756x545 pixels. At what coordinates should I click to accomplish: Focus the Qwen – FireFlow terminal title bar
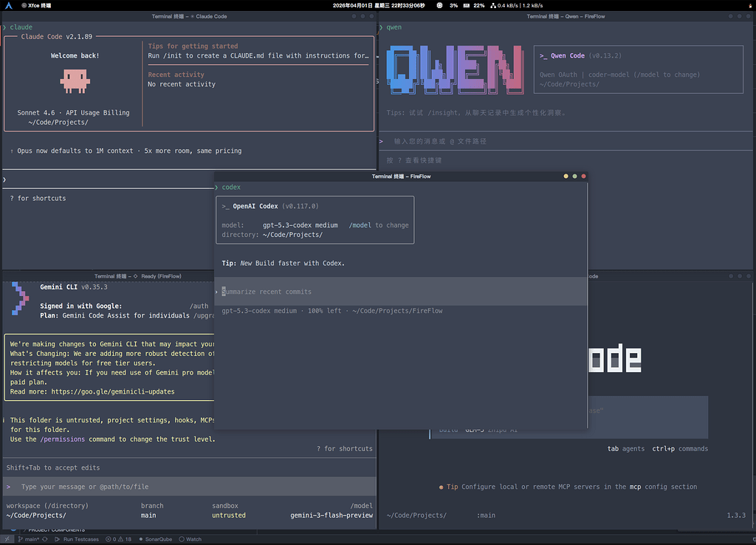(x=566, y=16)
